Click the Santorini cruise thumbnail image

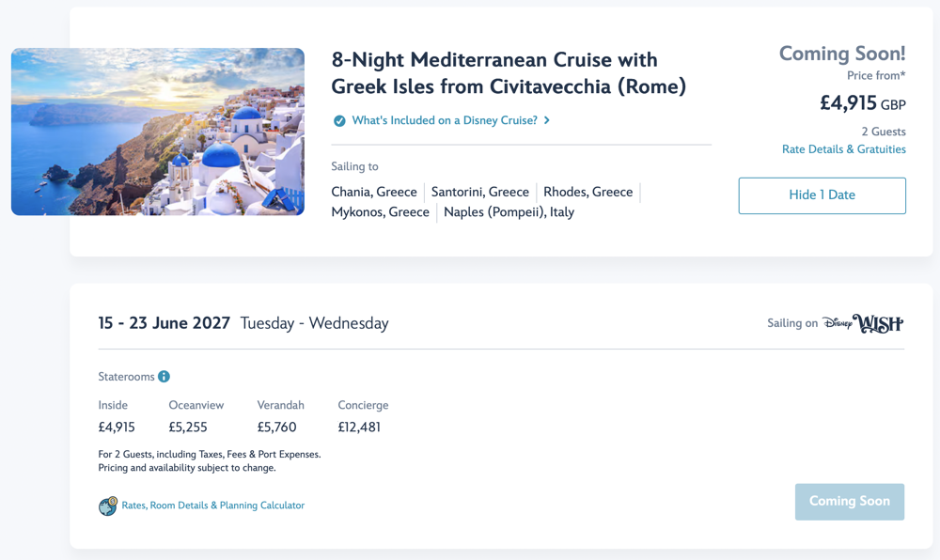[158, 132]
